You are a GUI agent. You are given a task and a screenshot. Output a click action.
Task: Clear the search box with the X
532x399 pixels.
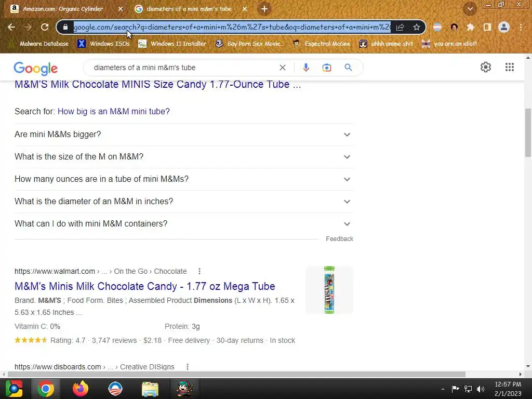[x=282, y=68]
